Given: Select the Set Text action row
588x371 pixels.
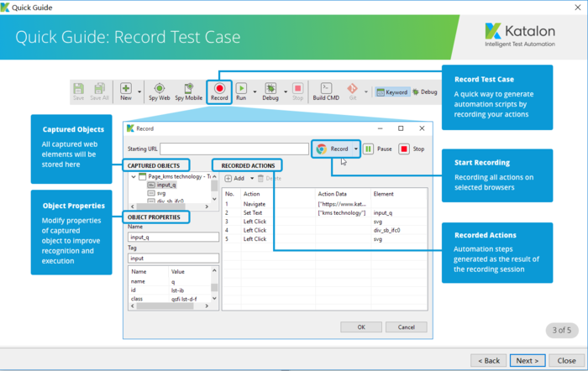Looking at the screenshot, I should click(x=325, y=212).
